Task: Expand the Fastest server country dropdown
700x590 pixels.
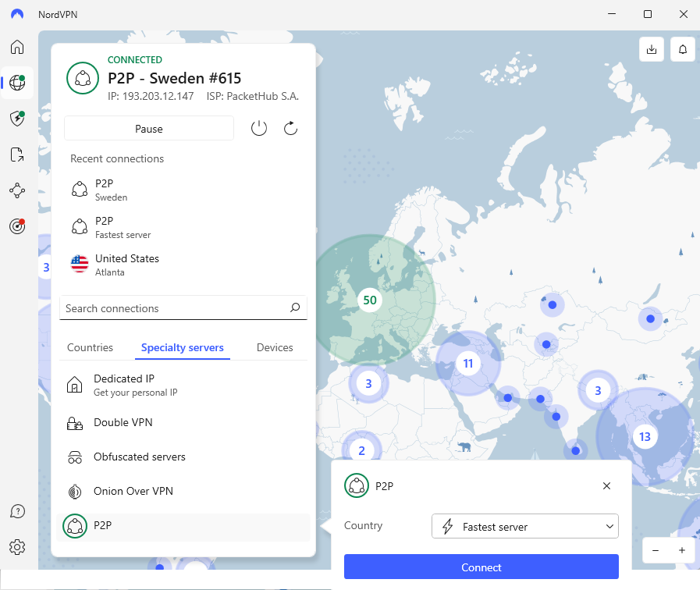Action: click(525, 526)
